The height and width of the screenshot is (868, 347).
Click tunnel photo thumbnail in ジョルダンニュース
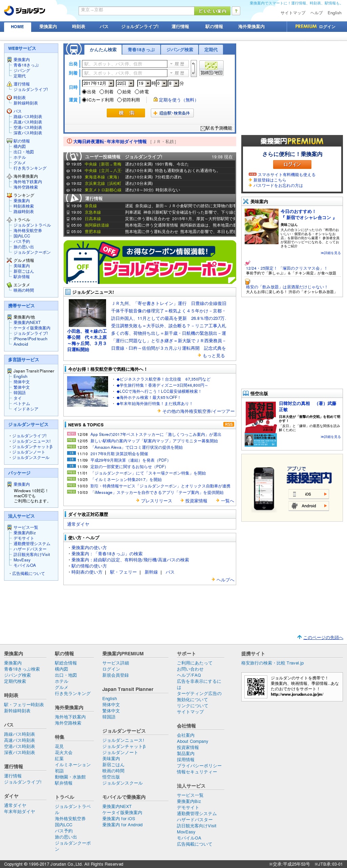[x=87, y=313]
